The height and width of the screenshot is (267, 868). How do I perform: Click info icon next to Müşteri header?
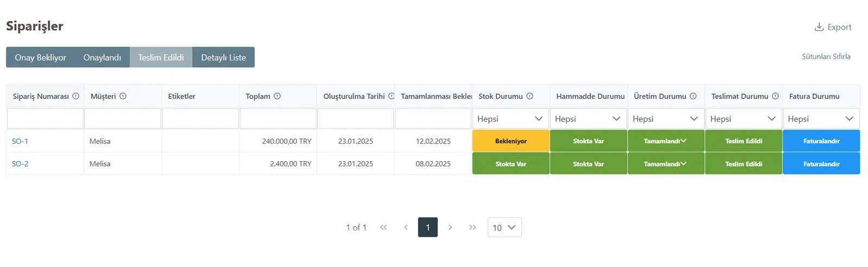(123, 96)
